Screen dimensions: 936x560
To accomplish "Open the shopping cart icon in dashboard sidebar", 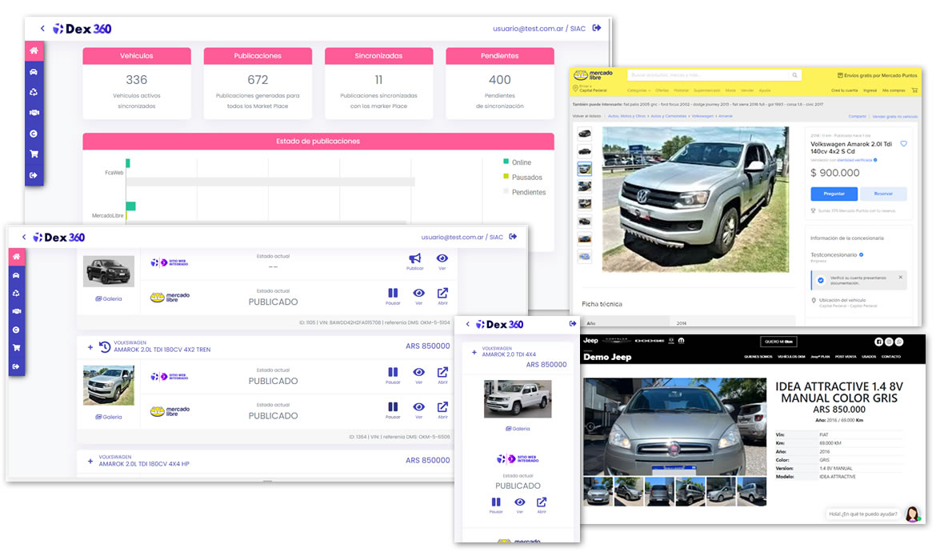I will pyautogui.click(x=34, y=154).
